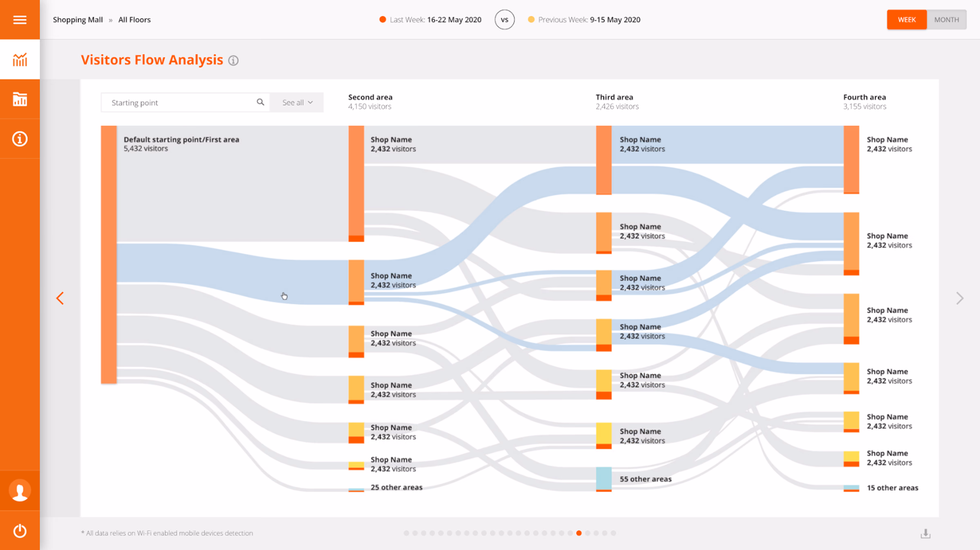Click info icon beside Visitors Flow Analysis
Screen dimensions: 980x550
[x=233, y=60]
